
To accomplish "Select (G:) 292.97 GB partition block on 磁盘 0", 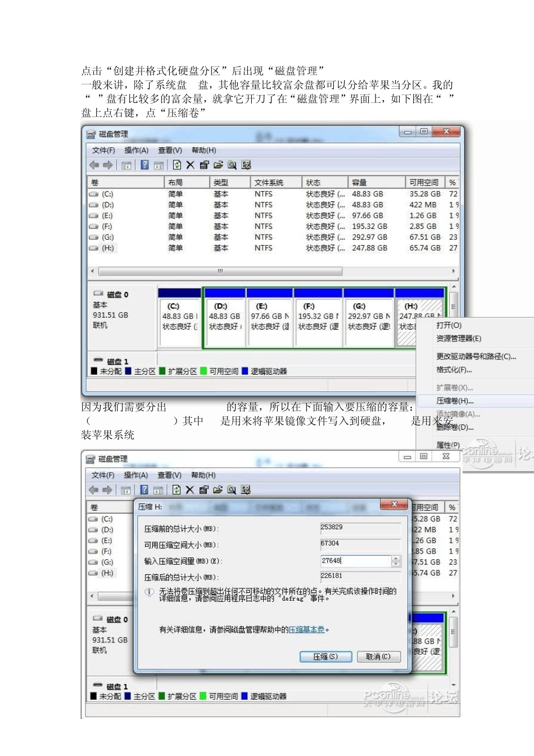I will (369, 318).
